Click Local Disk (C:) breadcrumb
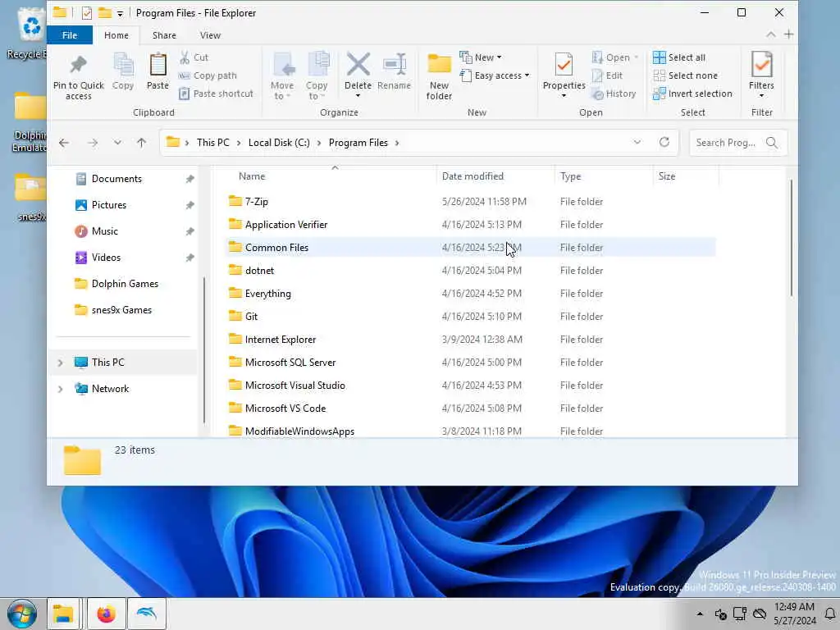This screenshot has width=840, height=630. coord(279,143)
